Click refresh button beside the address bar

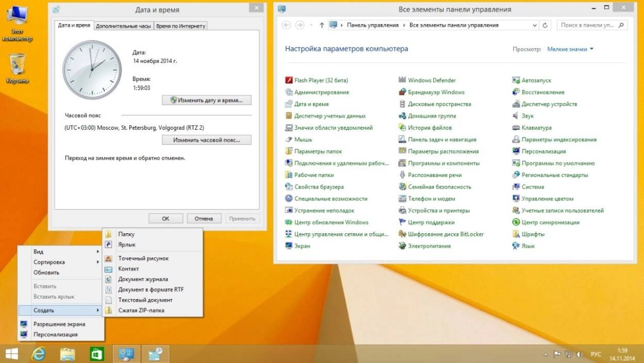546,25
